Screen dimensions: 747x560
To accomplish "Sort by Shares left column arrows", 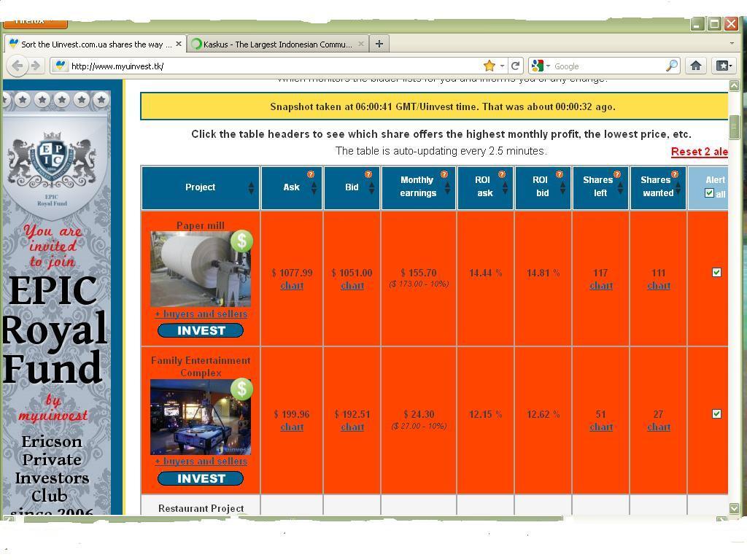I will coord(620,188).
